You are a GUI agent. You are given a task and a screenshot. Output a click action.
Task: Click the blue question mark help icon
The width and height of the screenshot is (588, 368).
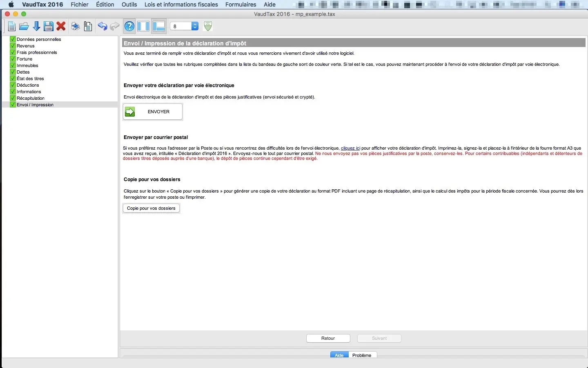coord(129,27)
